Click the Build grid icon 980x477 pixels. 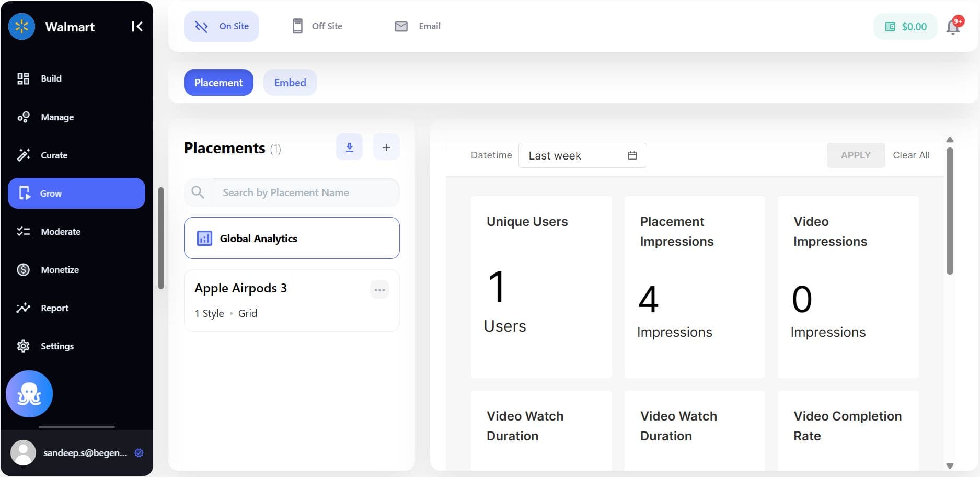(23, 78)
